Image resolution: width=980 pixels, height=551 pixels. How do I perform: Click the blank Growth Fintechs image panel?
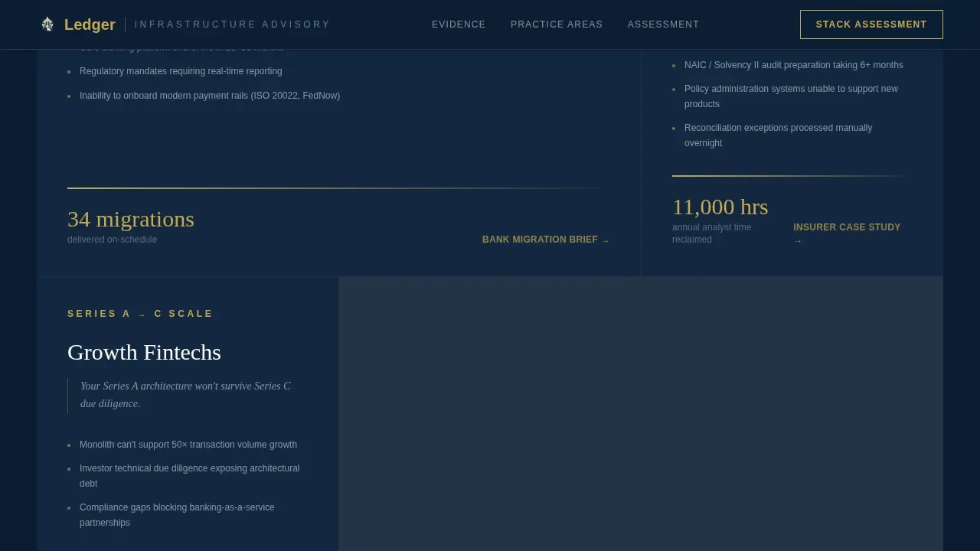(x=641, y=414)
